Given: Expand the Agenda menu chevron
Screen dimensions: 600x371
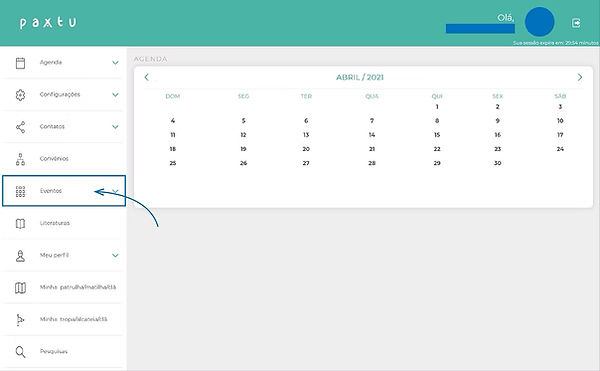Looking at the screenshot, I should pos(115,62).
